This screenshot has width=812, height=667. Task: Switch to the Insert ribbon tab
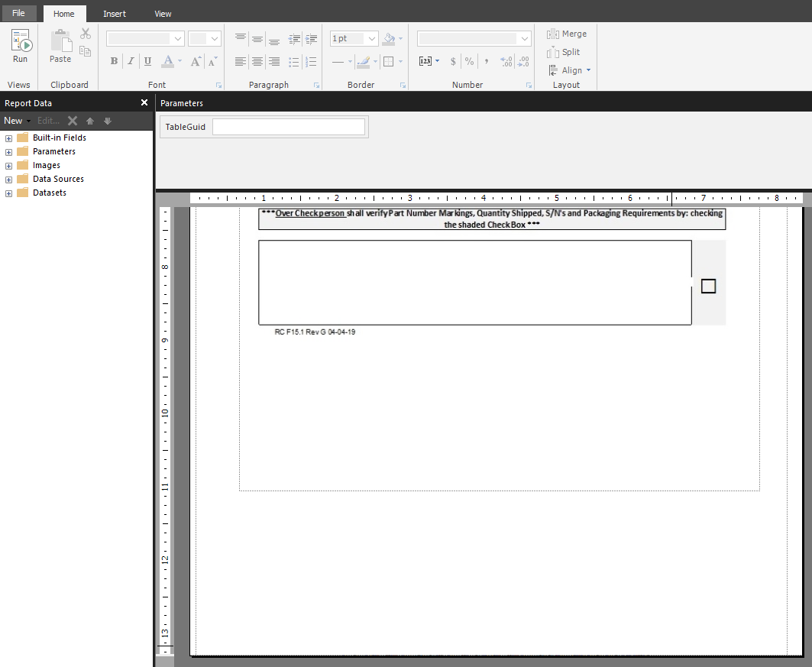pos(115,14)
